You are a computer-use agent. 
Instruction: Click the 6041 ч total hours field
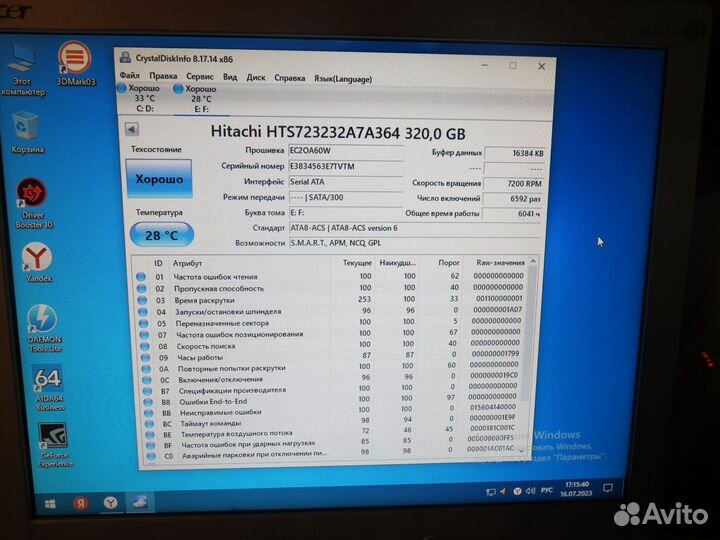tap(512, 214)
